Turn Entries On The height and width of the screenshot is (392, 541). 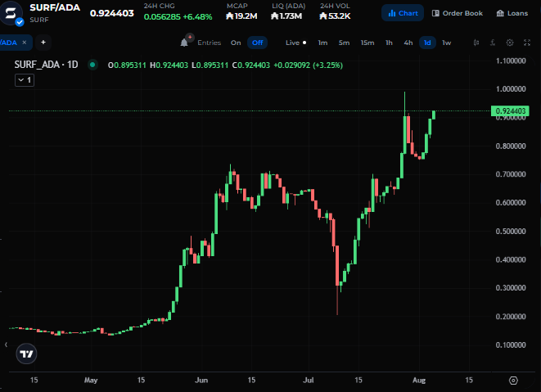point(236,43)
